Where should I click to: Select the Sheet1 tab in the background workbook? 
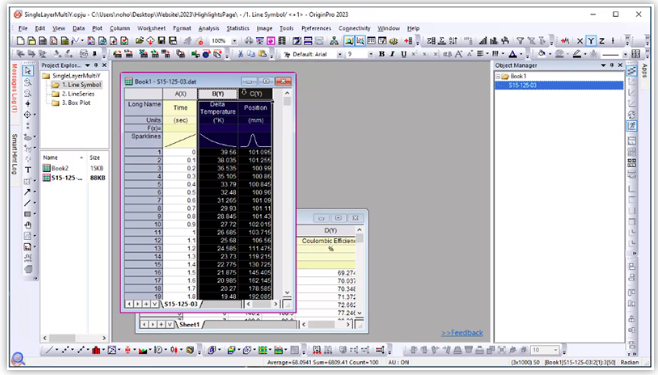pos(189,324)
